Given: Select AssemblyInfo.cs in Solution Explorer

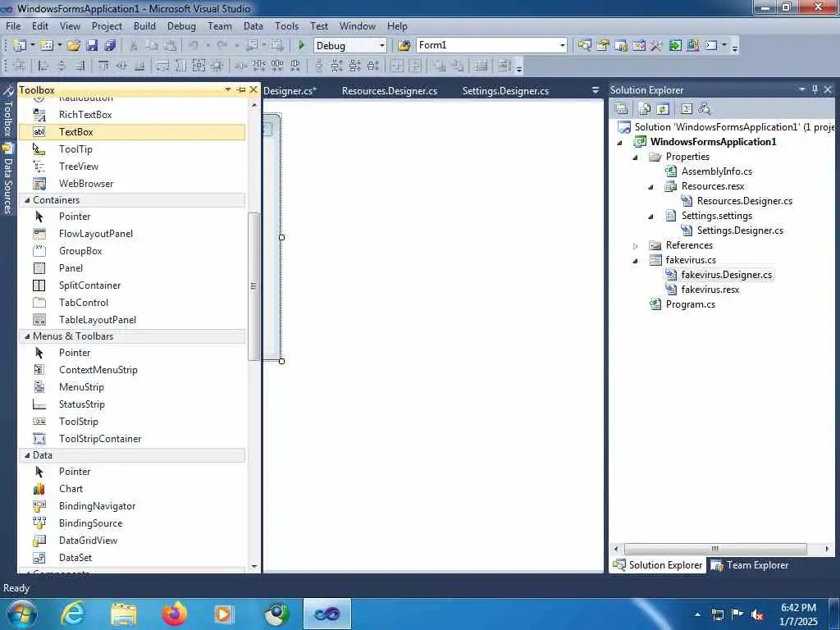Looking at the screenshot, I should point(717,171).
